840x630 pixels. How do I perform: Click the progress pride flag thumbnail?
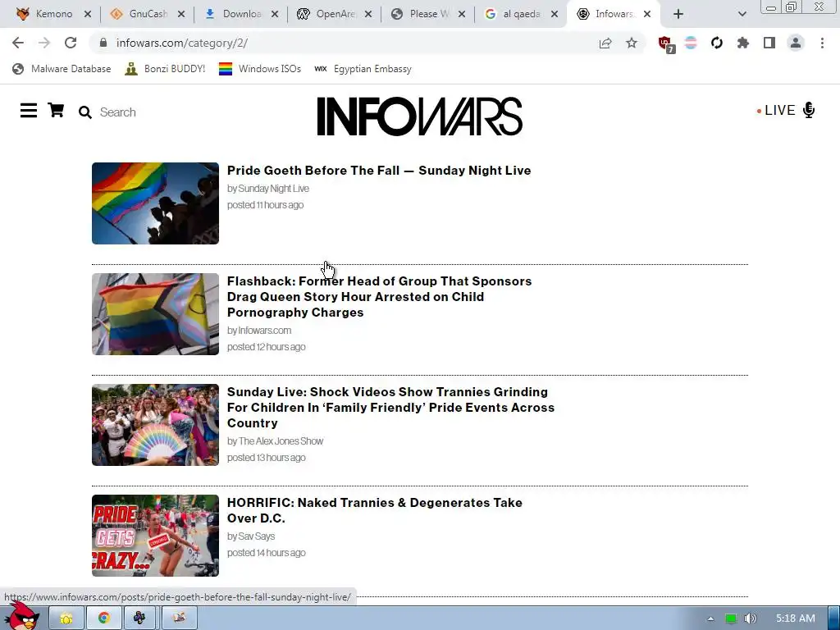pos(155,314)
